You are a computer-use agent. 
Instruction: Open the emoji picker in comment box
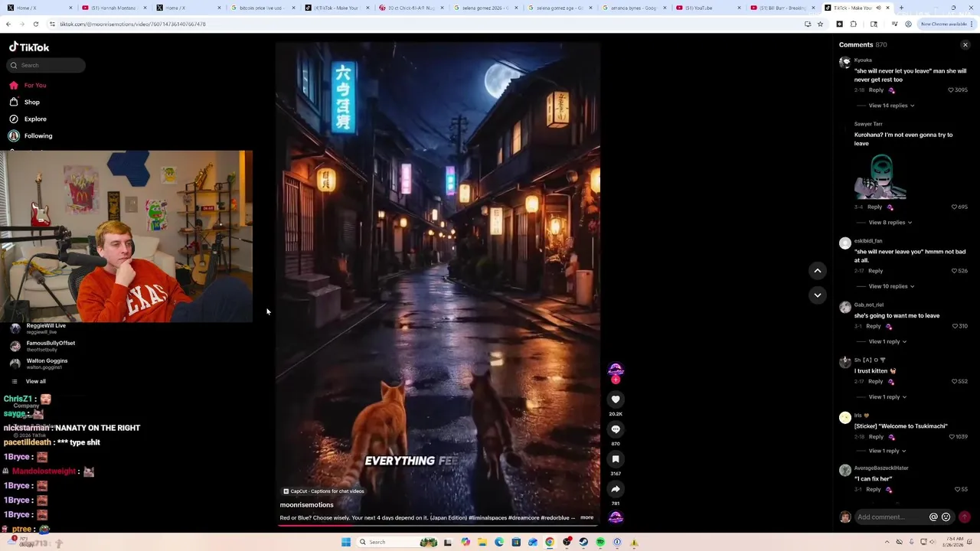[946, 517]
